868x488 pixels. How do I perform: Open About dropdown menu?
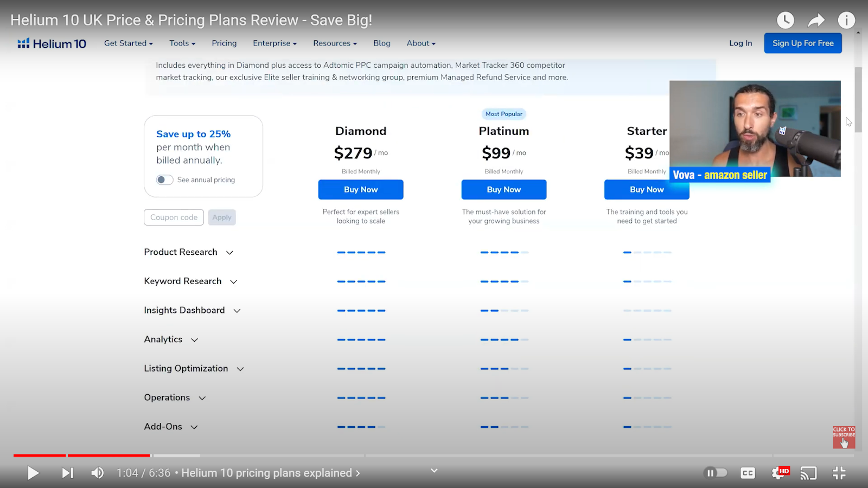coord(421,43)
